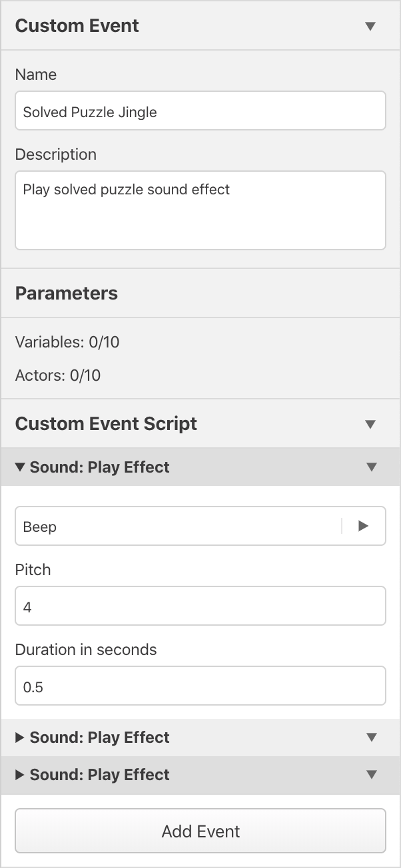
Task: Click the Custom Event title text
Action: pyautogui.click(x=77, y=26)
